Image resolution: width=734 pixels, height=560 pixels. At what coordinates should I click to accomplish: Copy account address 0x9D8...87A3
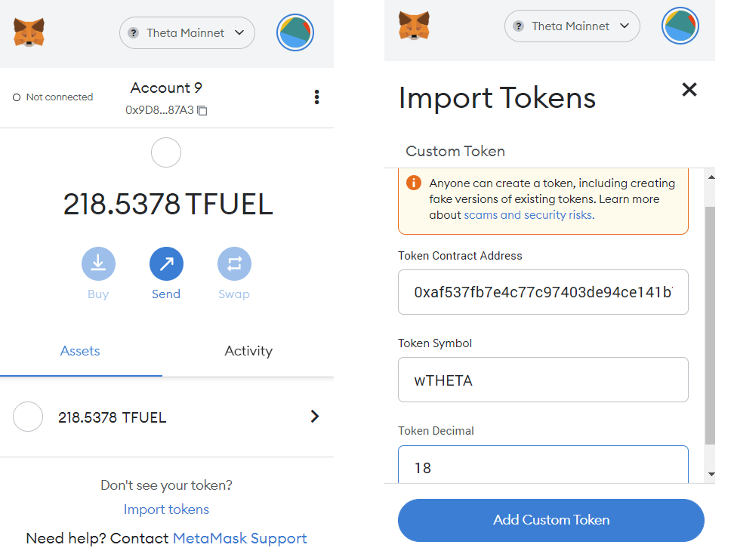coord(202,110)
